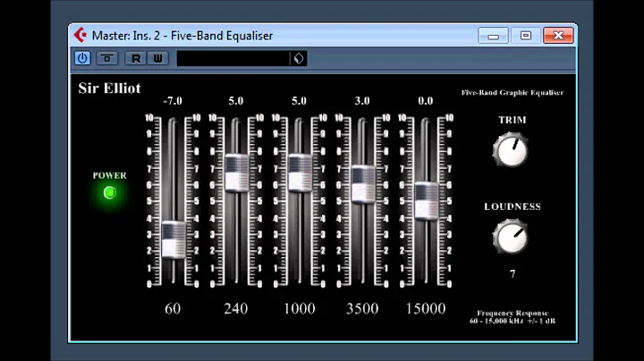Screen dimensions: 644x361
Task: Click the LOUDNESS knob
Action: click(511, 237)
